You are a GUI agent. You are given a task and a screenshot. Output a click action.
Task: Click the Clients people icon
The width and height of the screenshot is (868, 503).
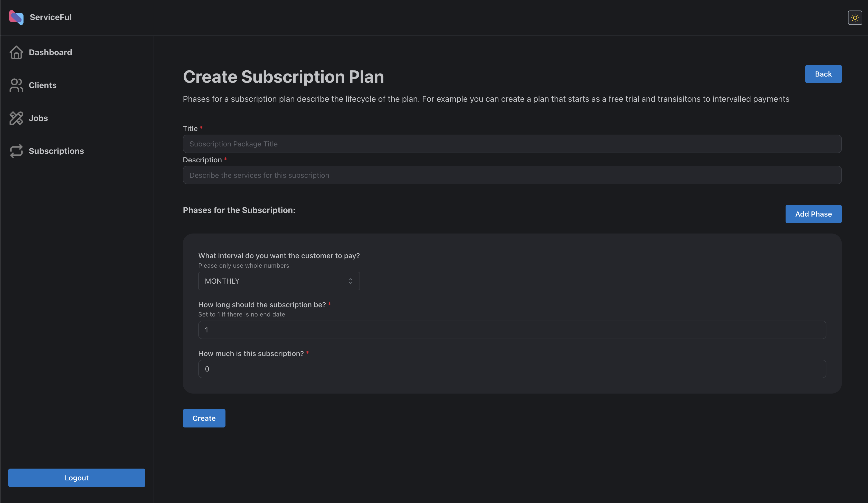pos(16,85)
